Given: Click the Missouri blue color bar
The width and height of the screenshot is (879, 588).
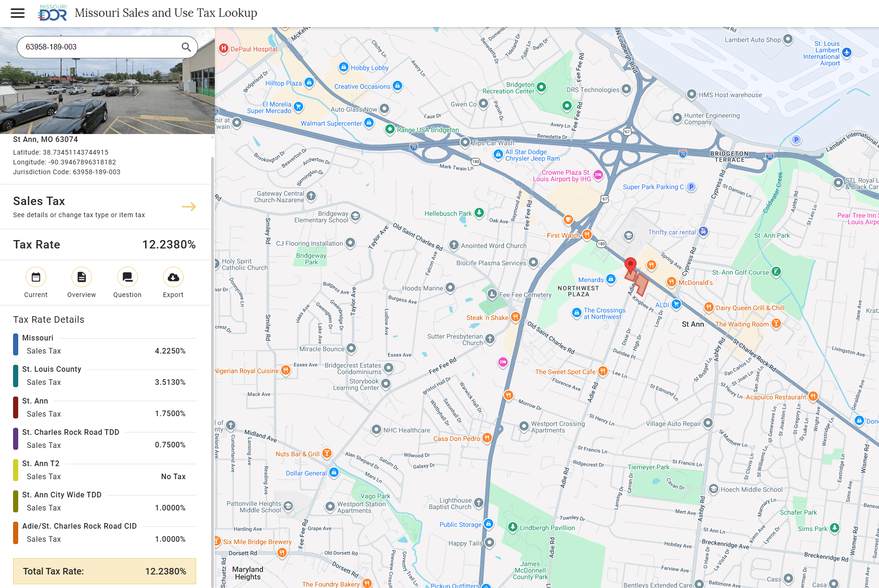Looking at the screenshot, I should pos(16,345).
